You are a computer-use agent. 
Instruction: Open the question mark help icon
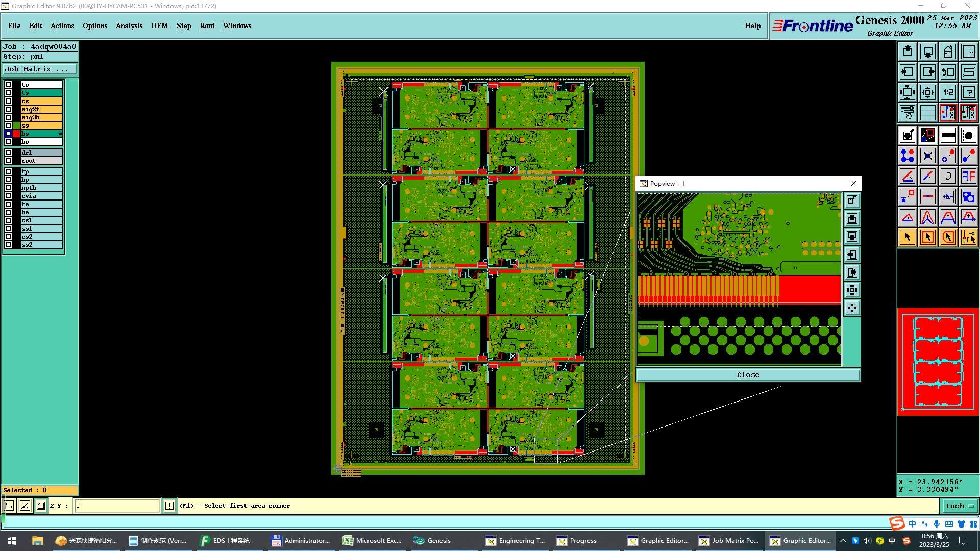tap(968, 92)
